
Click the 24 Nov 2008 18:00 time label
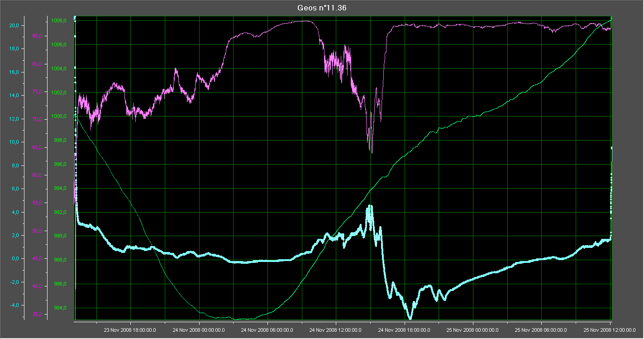[x=404, y=330]
